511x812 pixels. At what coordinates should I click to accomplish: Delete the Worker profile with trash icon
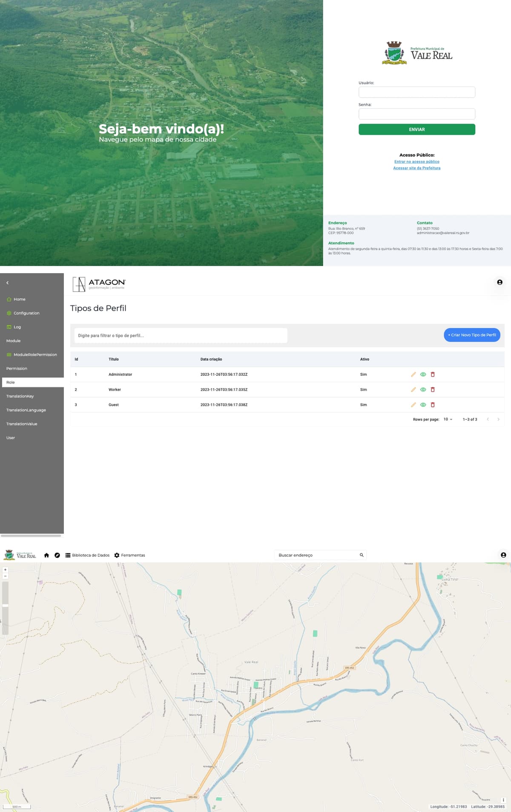tap(433, 390)
